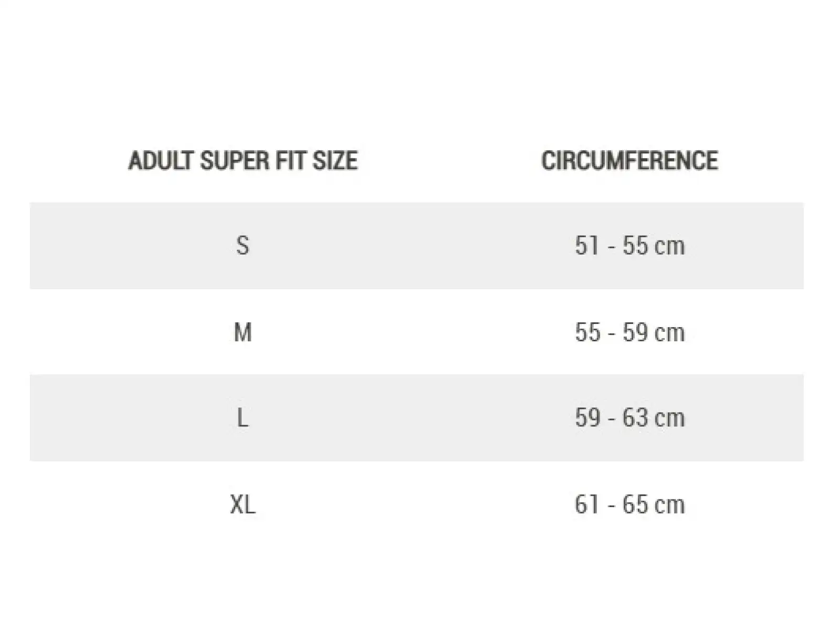Click the number 63 in the L row
The height and width of the screenshot is (630, 840).
(635, 418)
